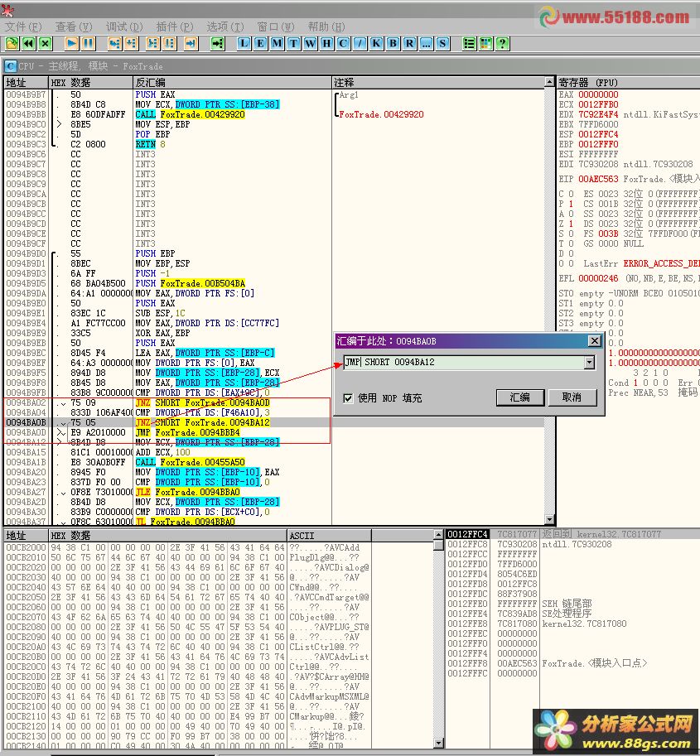This screenshot has width=700, height=756.
Task: Click the disassembly scrollbar down arrow
Action: click(549, 519)
